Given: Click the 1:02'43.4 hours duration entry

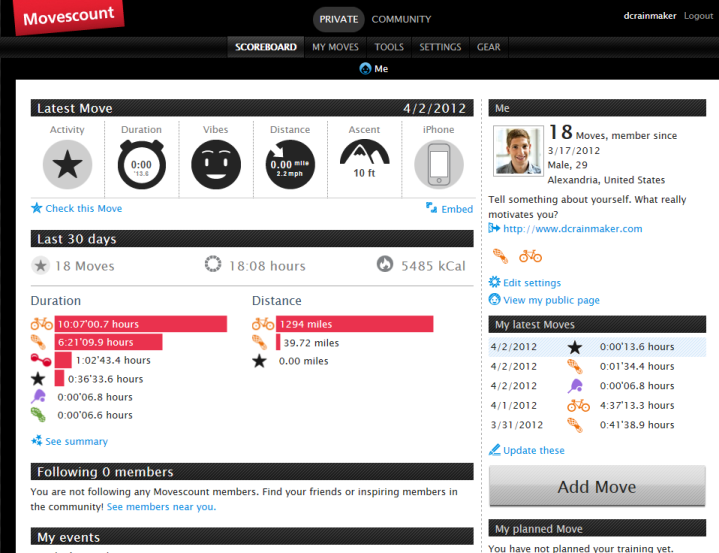Looking at the screenshot, I should pos(113,360).
